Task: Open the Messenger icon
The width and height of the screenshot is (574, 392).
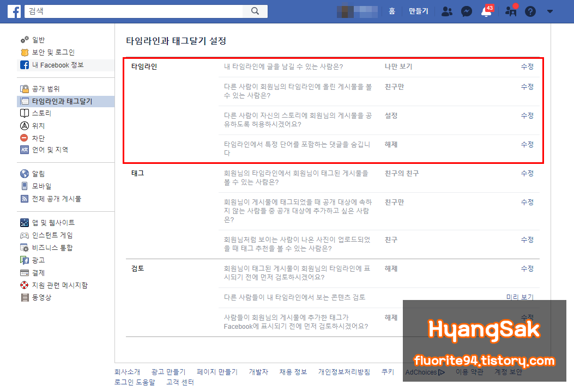Action: click(x=467, y=11)
